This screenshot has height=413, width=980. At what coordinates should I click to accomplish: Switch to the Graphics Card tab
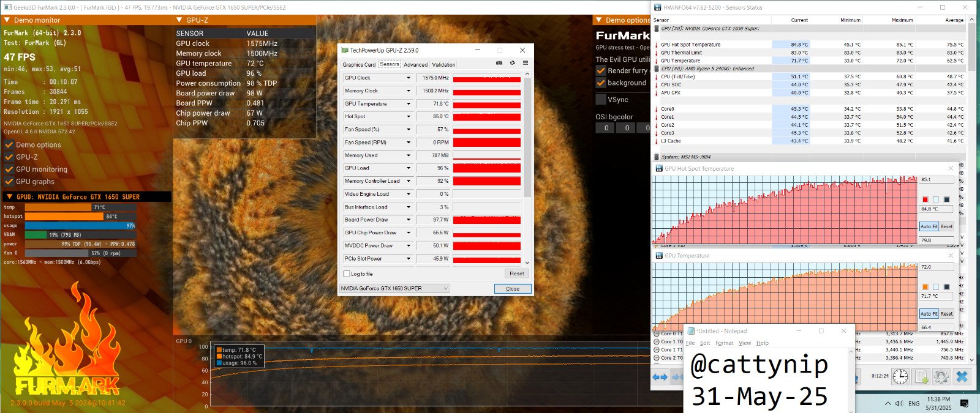[359, 65]
